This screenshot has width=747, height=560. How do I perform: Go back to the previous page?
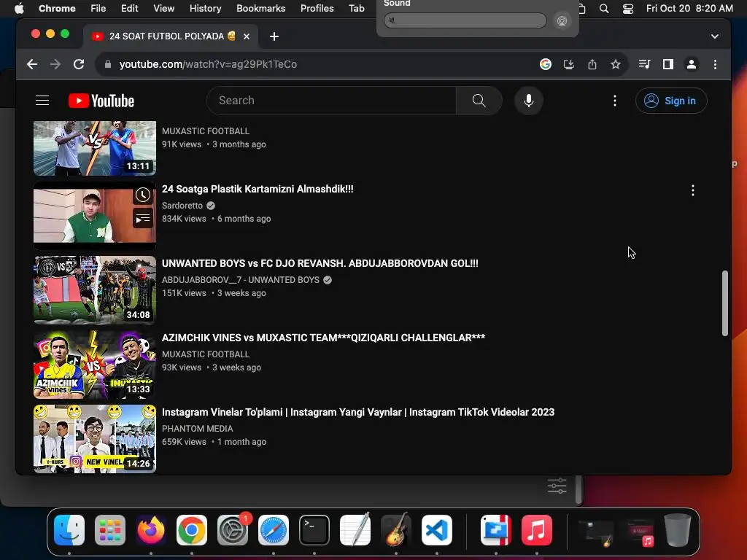click(32, 64)
